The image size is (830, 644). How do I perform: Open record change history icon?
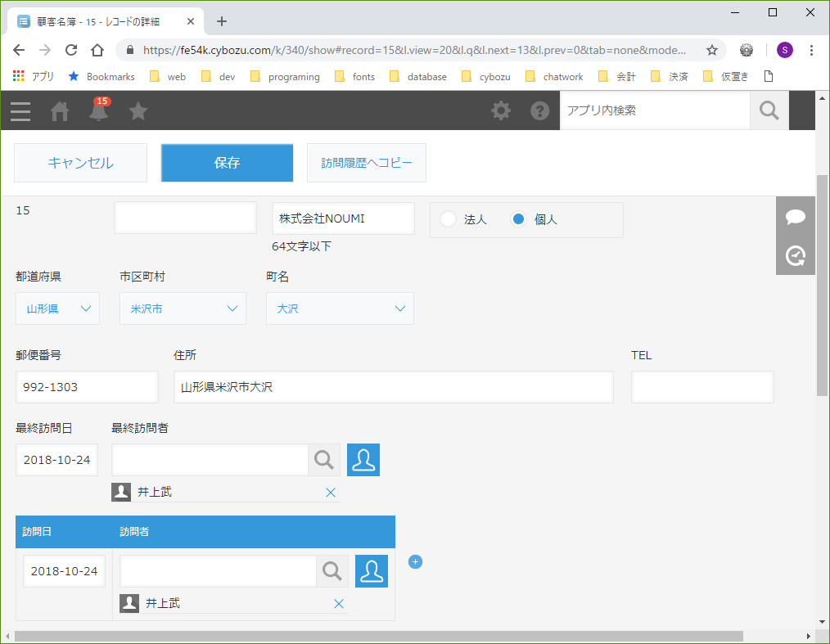(x=796, y=255)
